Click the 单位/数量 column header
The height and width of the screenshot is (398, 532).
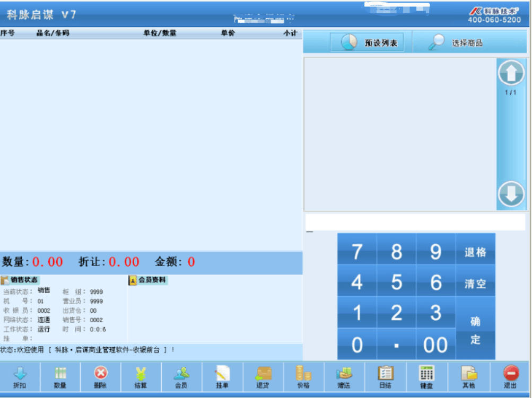(160, 33)
